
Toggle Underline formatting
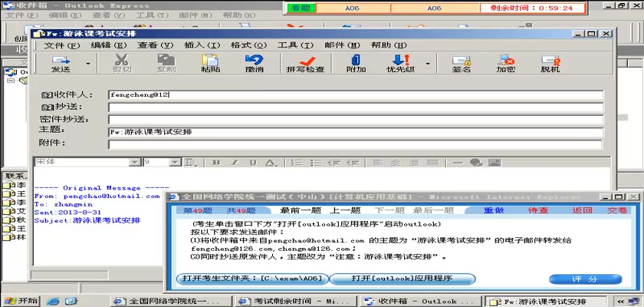click(x=253, y=163)
